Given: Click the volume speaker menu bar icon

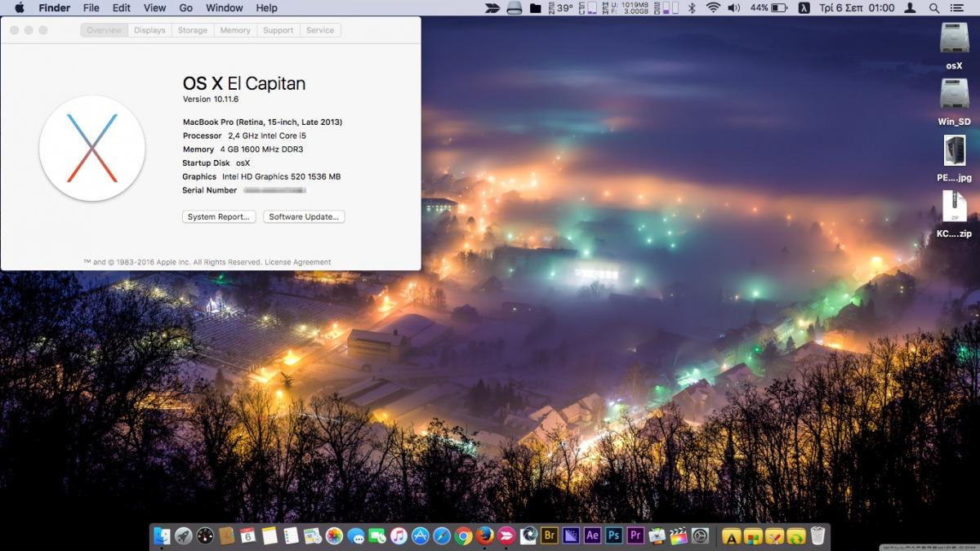Looking at the screenshot, I should coord(734,8).
